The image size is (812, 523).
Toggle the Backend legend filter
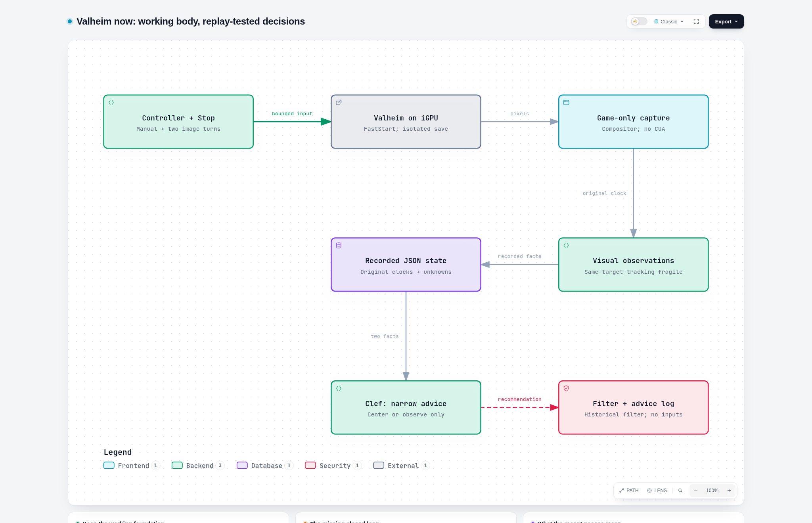[198, 466]
